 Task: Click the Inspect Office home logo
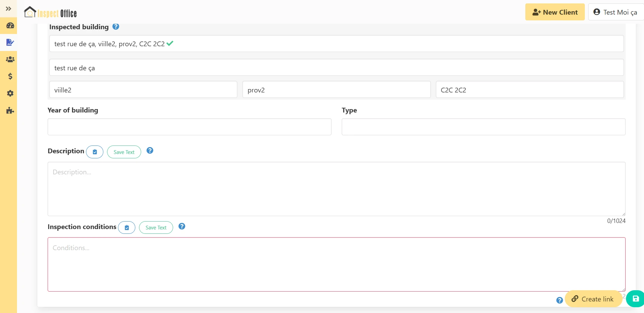50,13
